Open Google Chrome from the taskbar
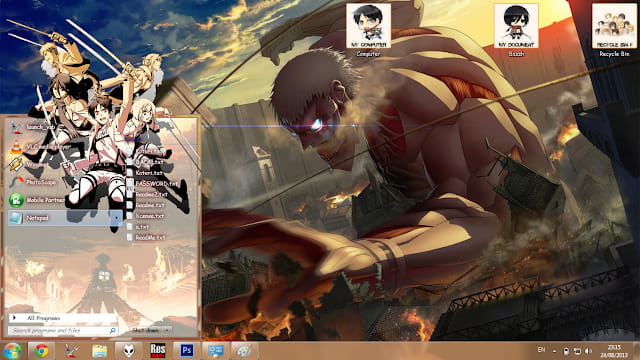Screen dimensions: 640x360 pos(41,351)
